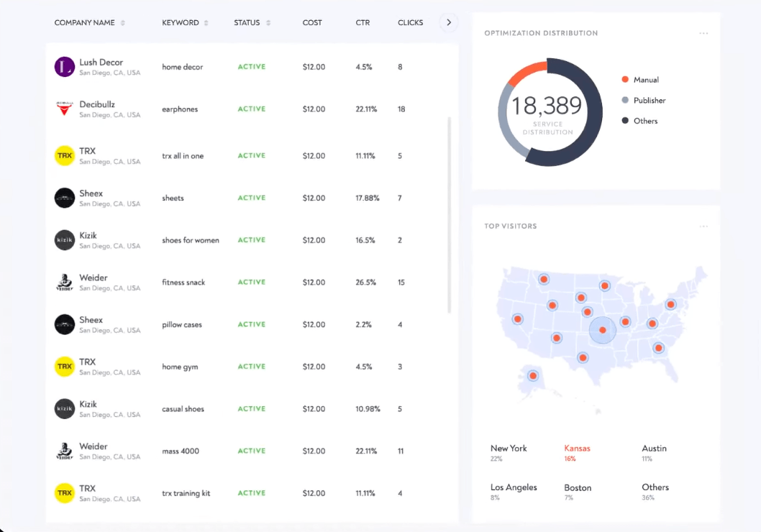
Task: Toggle the Others legend item
Action: (x=644, y=121)
